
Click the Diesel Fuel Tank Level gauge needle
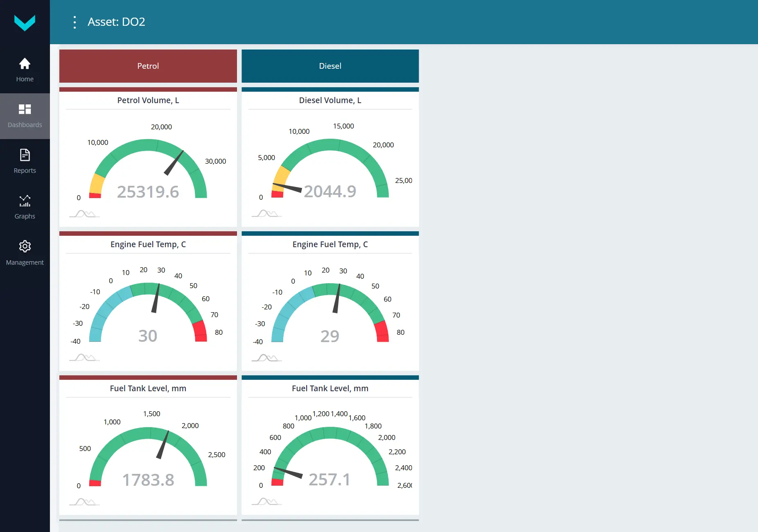[288, 473]
